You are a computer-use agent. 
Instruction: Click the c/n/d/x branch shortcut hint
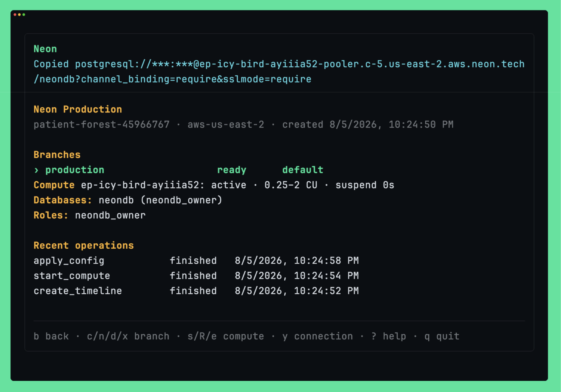pos(128,336)
